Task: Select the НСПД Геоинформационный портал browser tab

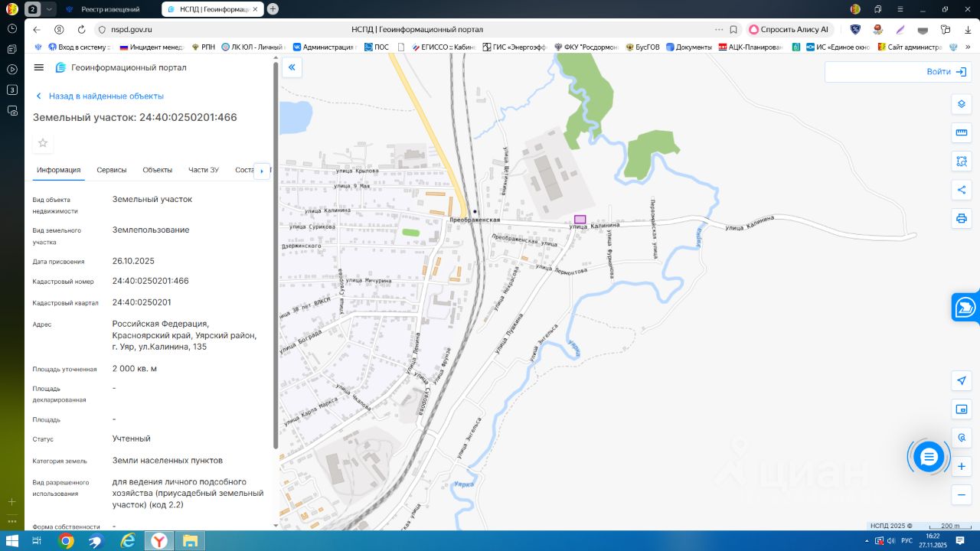Action: click(213, 9)
